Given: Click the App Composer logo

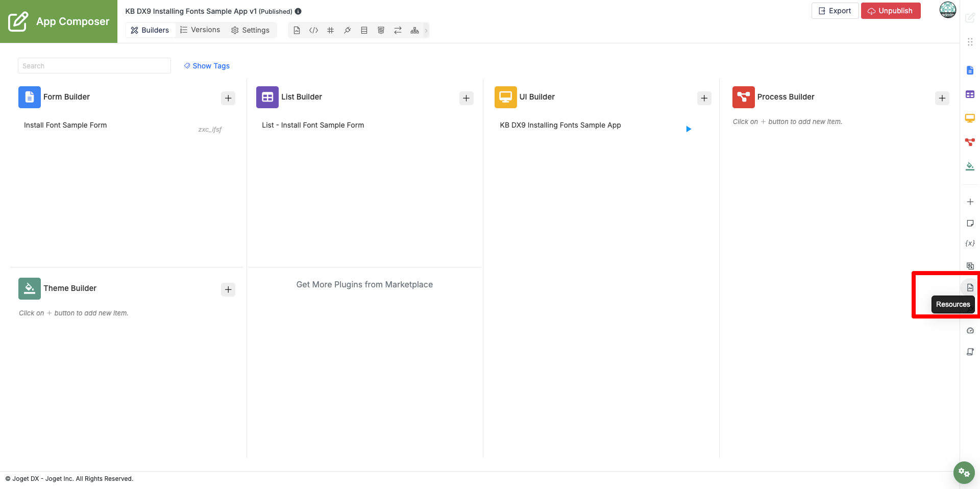Looking at the screenshot, I should (x=59, y=21).
